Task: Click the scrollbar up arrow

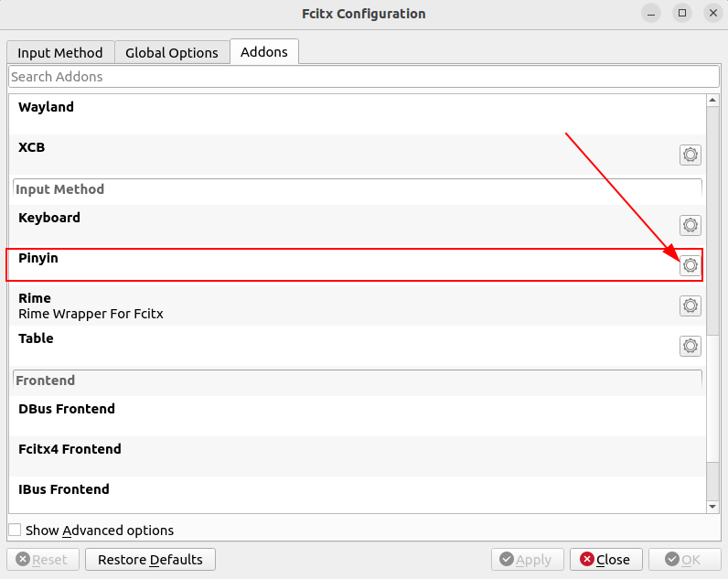Action: tap(712, 101)
